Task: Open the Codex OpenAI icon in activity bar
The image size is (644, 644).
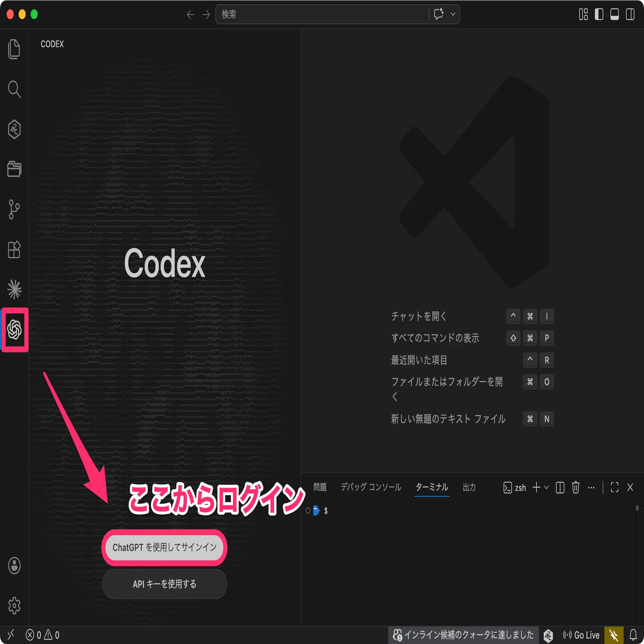Action: click(14, 330)
